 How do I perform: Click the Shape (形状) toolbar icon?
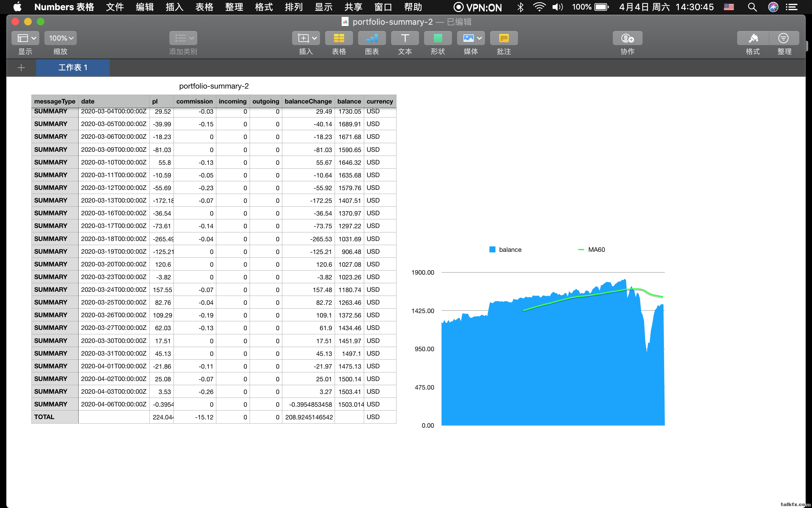pos(437,38)
